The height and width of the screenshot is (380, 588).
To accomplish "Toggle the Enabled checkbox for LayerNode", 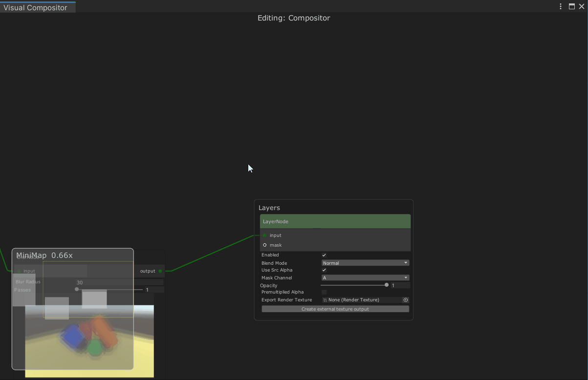I will coord(324,254).
